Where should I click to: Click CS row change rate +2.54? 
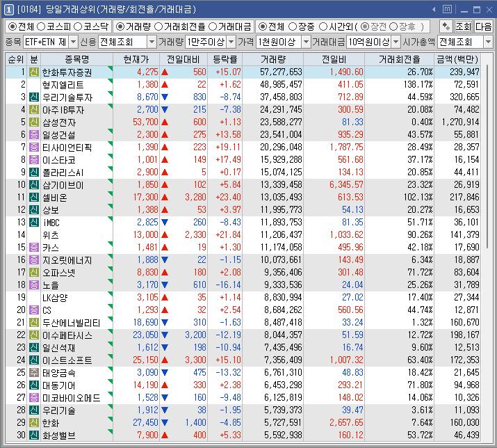pyautogui.click(x=230, y=310)
